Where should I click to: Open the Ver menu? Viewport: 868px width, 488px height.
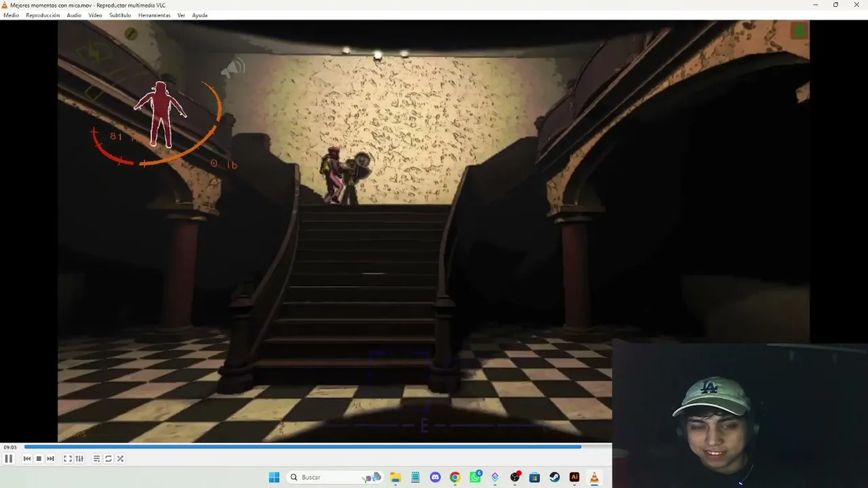coord(181,15)
